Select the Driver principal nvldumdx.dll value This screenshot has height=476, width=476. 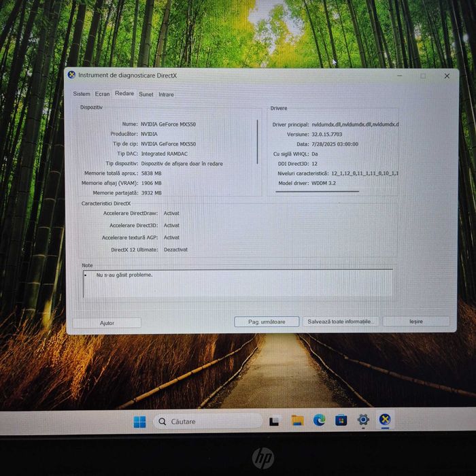pyautogui.click(x=355, y=124)
